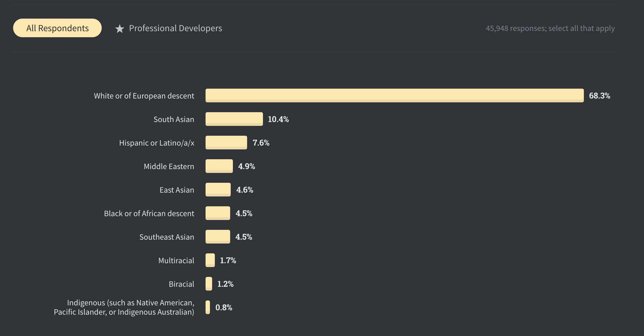The image size is (644, 336).
Task: Click the Biracial bar
Action: click(x=209, y=284)
